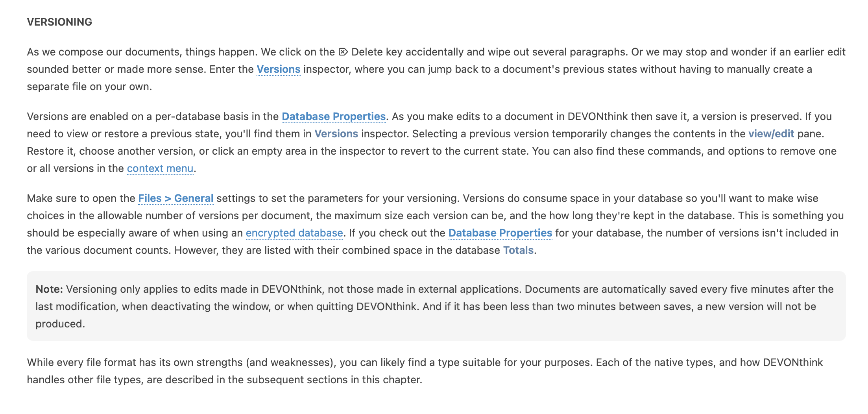Click 'separate file on your own' text
The image size is (868, 414).
89,87
